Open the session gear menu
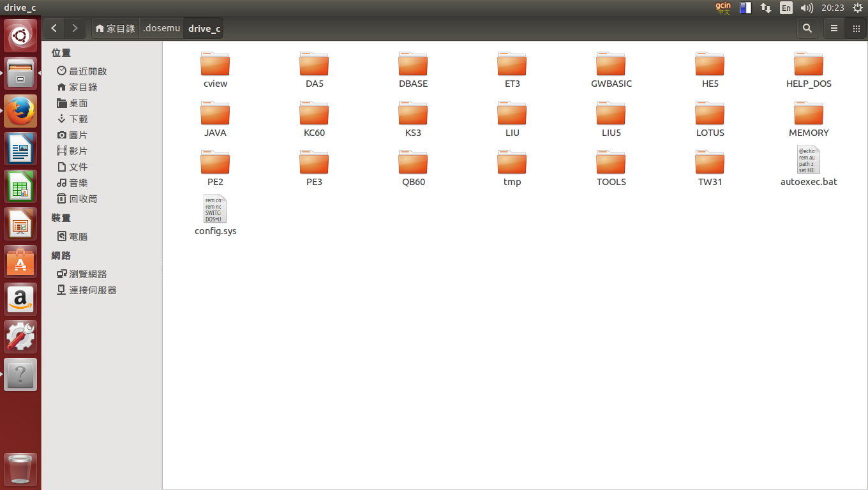Viewport: 868px width, 490px height. click(858, 8)
